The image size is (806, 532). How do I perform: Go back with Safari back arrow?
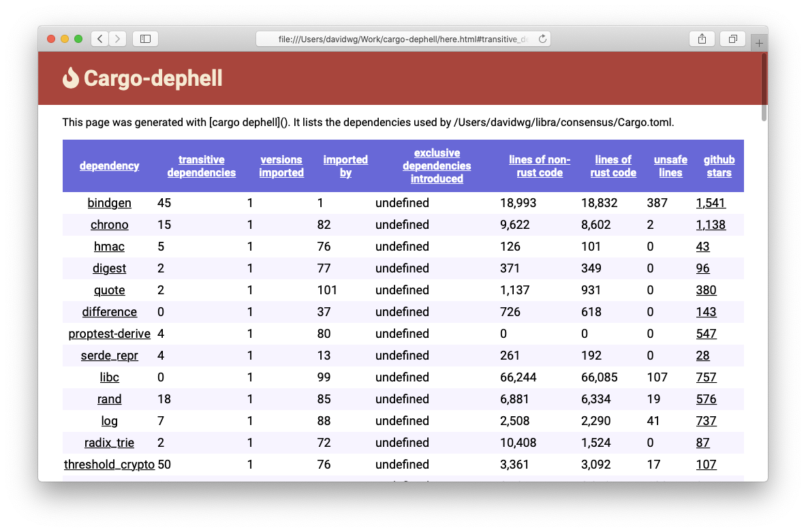(99, 39)
